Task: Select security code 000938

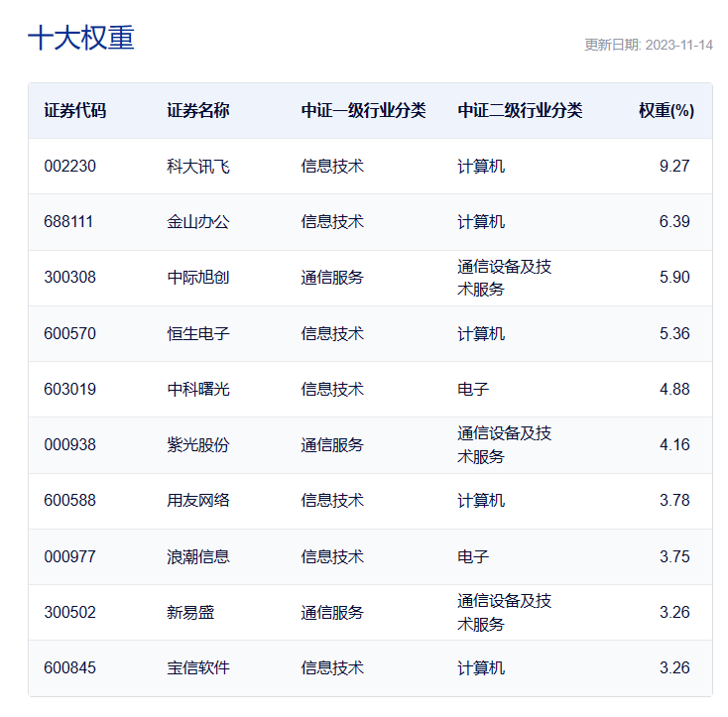Action: pos(70,444)
